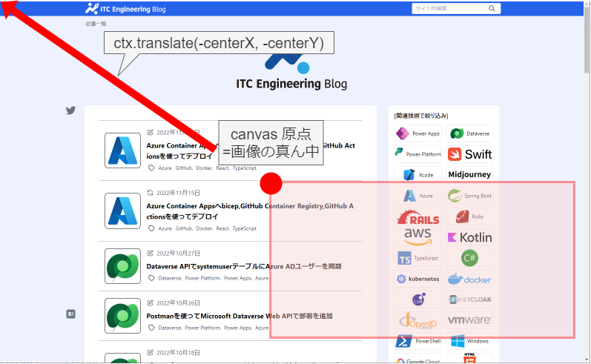Filter by vmware tag
This screenshot has height=364, width=591.
pos(469,320)
